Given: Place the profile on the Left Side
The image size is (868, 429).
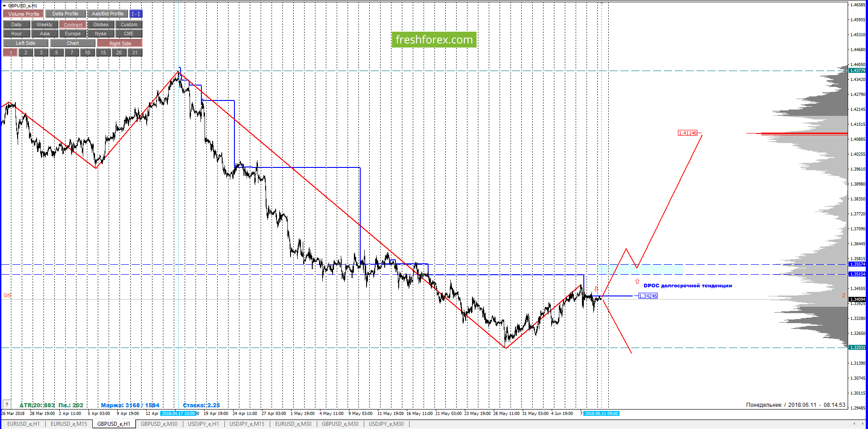Looking at the screenshot, I should (x=26, y=43).
